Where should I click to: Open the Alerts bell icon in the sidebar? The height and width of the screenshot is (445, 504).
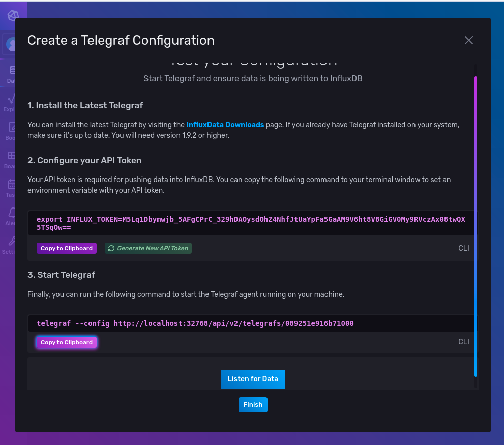[x=12, y=213]
